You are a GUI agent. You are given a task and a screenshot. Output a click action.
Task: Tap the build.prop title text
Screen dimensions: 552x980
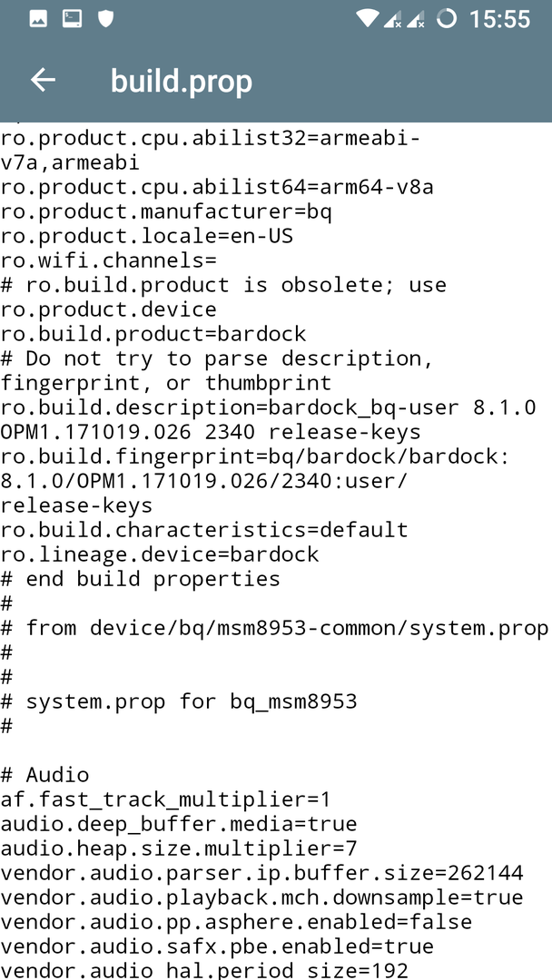pos(182,82)
